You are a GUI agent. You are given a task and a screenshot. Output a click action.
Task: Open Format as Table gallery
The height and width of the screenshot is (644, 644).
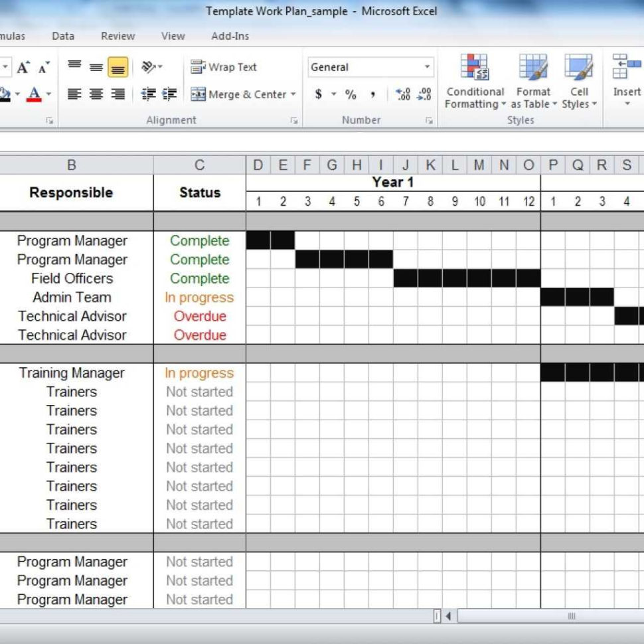point(534,81)
